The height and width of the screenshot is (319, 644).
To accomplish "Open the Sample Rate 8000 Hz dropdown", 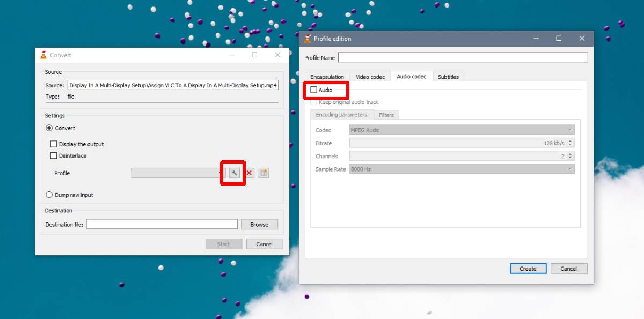I will (x=462, y=169).
